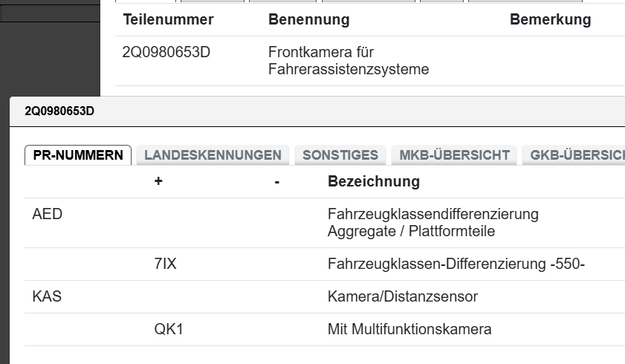Click the plus column header
This screenshot has width=625, height=364.
pyautogui.click(x=158, y=182)
